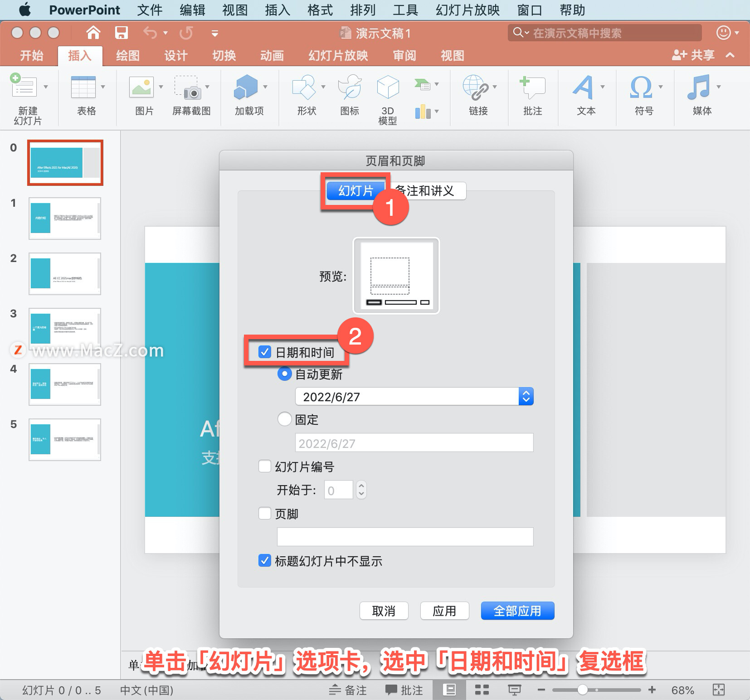The image size is (750, 700).
Task: Click the 共享 share button
Action: pos(693,55)
